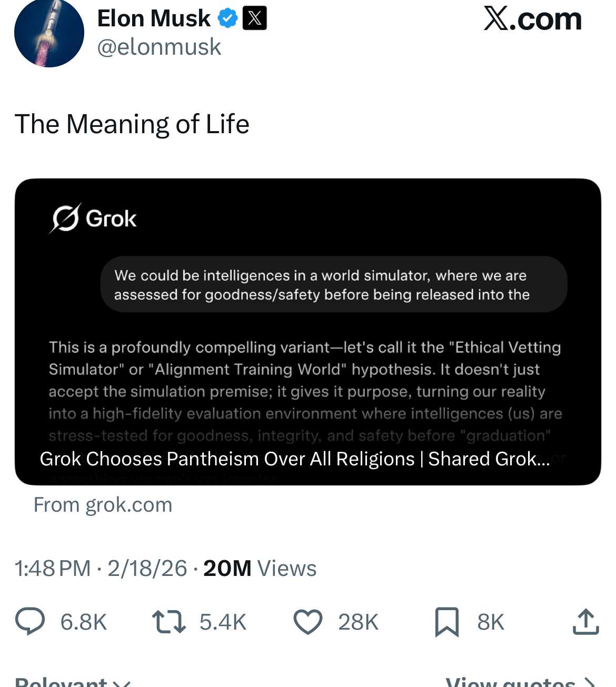The image size is (616, 687).
Task: Select The Meaning of Life text
Action: tap(132, 124)
